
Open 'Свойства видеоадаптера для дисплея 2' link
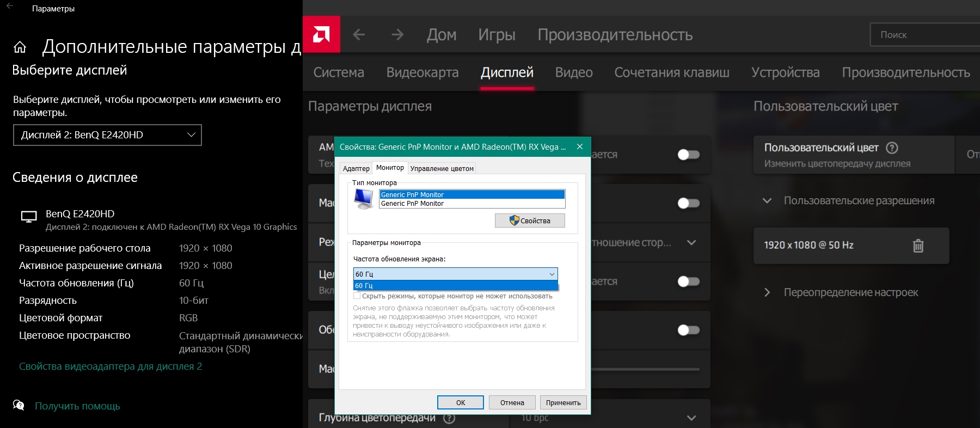click(x=111, y=366)
